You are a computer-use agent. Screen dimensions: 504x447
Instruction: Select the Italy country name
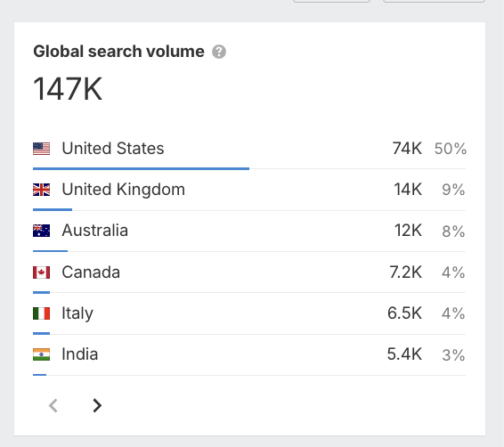[77, 313]
